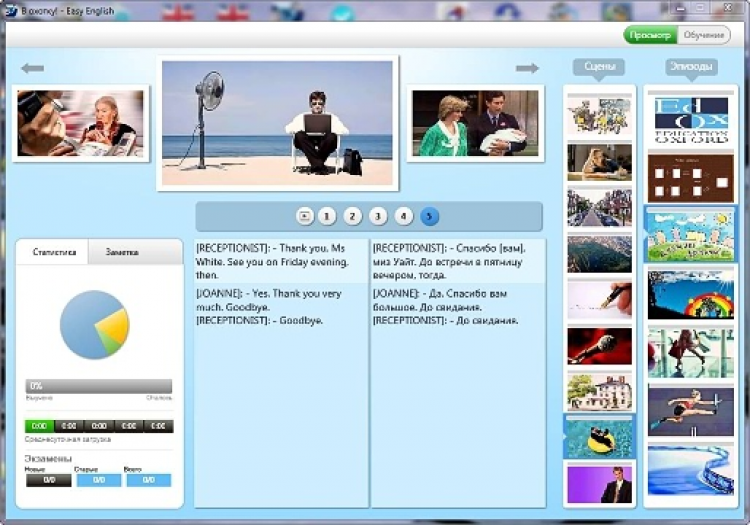Click Russian line "Да. Спасибо вам большое"
This screenshot has height=525, width=750.
pyautogui.click(x=440, y=300)
